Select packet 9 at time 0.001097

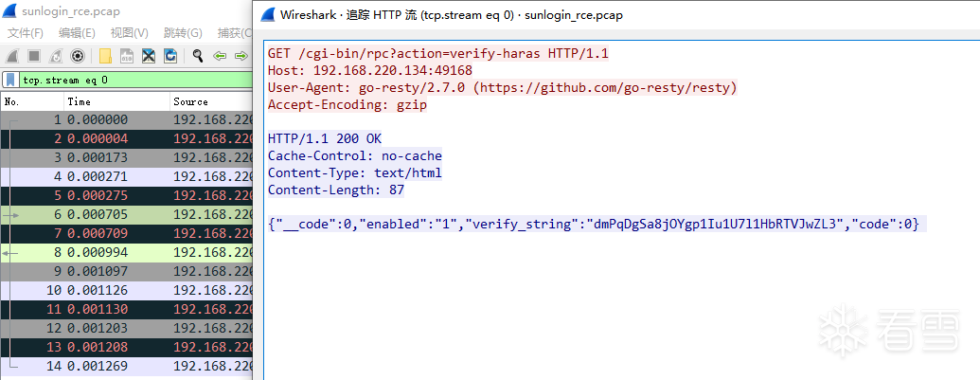click(x=127, y=271)
